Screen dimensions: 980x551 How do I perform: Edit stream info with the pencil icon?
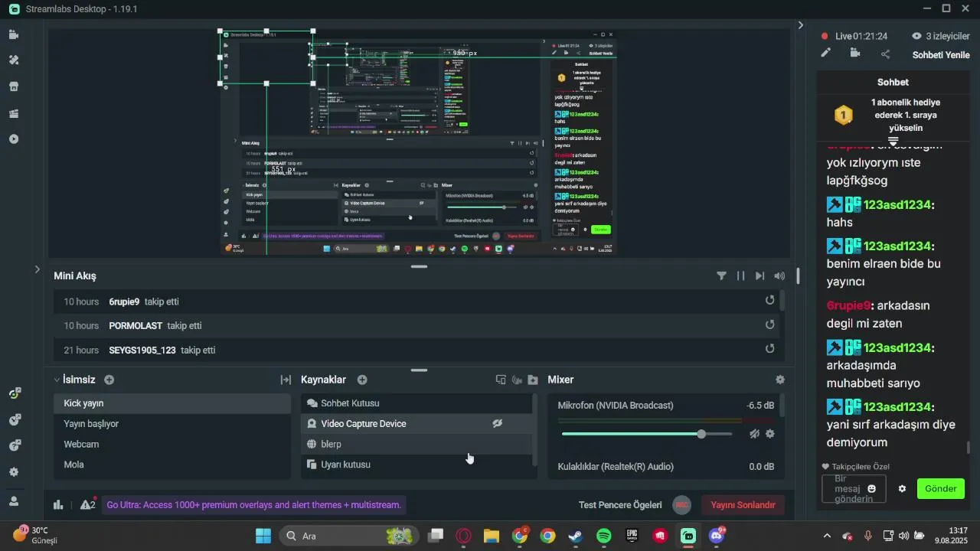[x=825, y=54]
